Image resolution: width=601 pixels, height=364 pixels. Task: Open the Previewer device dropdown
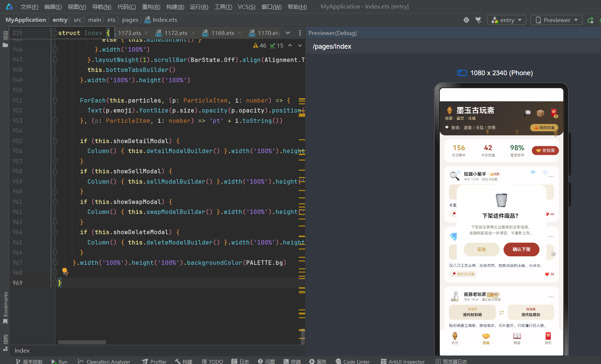point(556,20)
